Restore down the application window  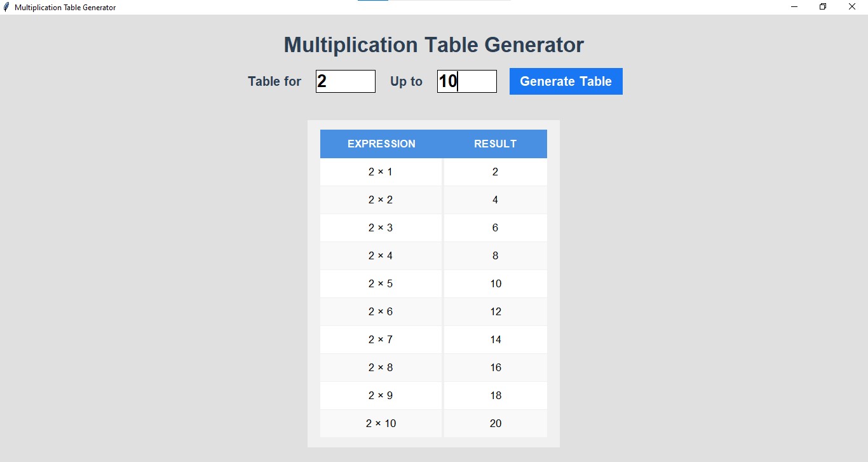pos(823,7)
